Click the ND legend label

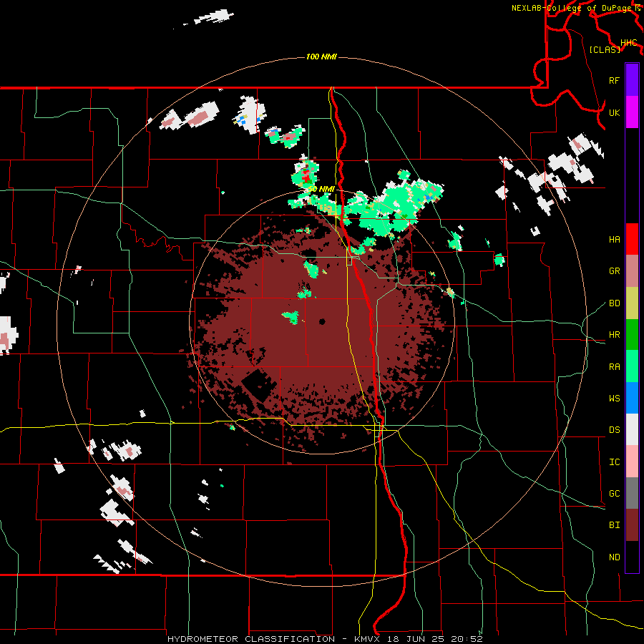(x=615, y=557)
